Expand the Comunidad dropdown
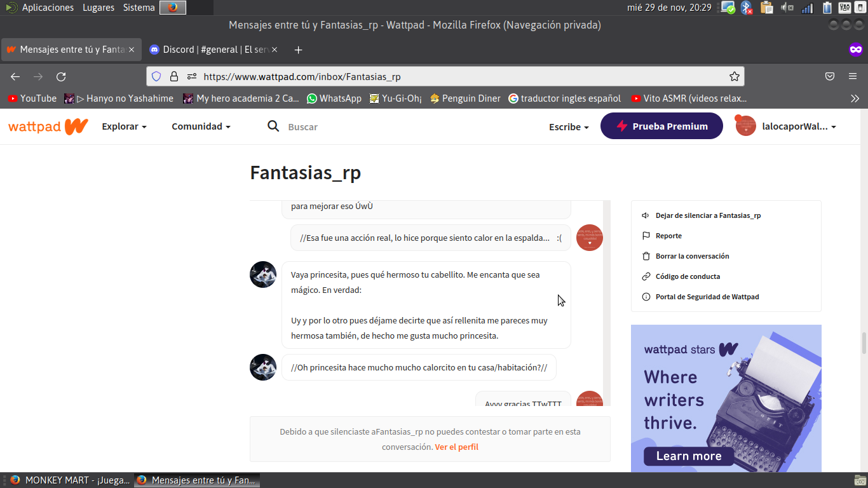This screenshot has height=488, width=868. [201, 126]
